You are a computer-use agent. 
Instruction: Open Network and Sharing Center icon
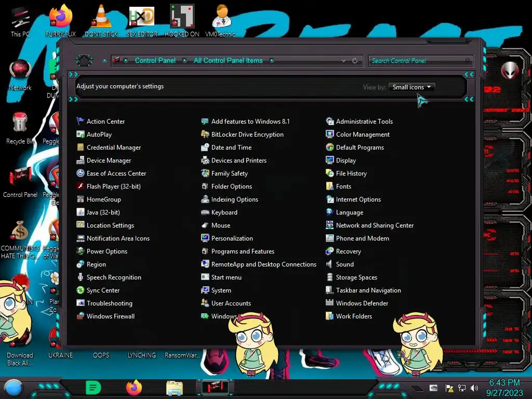pyautogui.click(x=330, y=225)
